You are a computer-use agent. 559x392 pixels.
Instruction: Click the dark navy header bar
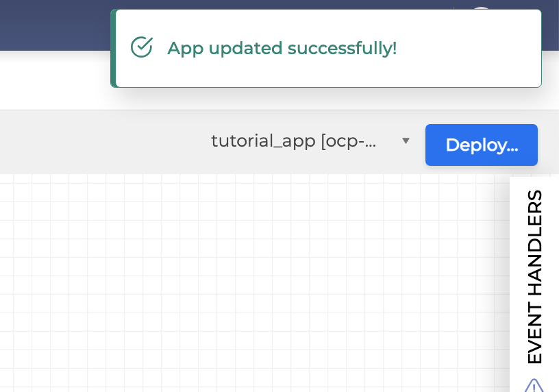pyautogui.click(x=55, y=25)
